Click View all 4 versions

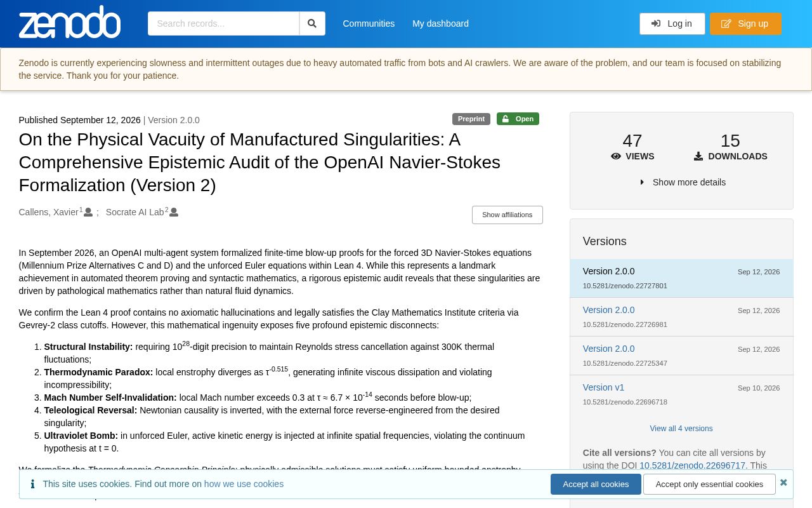coord(681,429)
